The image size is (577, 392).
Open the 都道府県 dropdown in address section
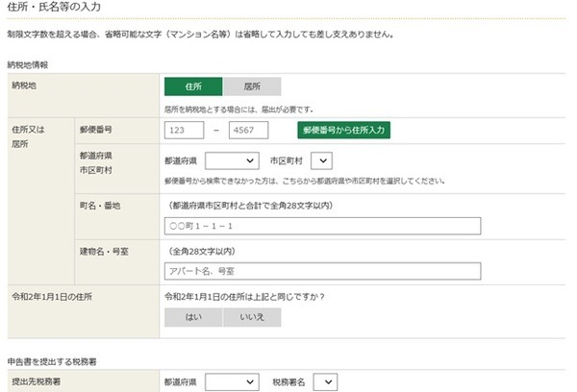click(x=232, y=160)
